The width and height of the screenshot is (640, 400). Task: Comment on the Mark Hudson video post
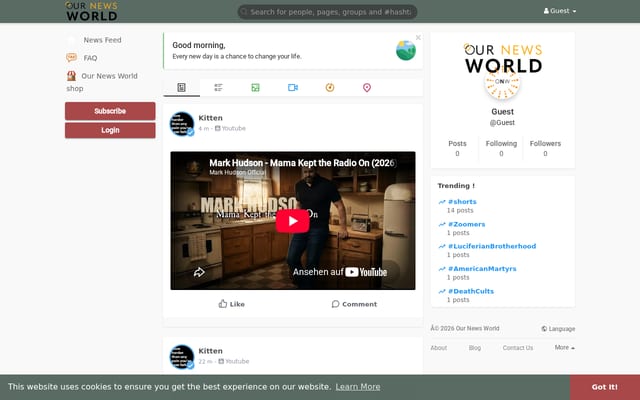point(354,304)
